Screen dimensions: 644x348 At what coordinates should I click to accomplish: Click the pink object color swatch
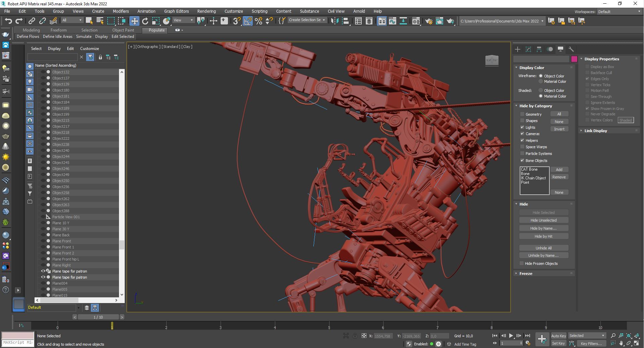click(x=574, y=59)
